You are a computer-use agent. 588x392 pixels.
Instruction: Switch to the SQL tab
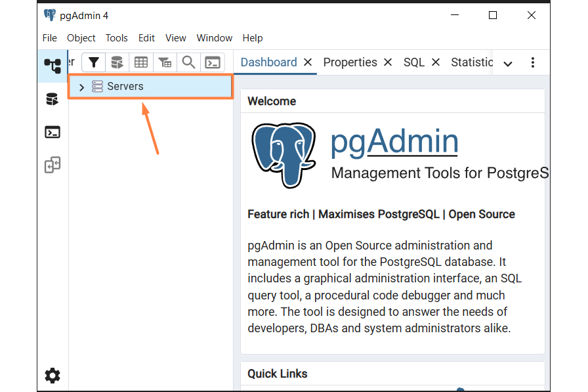coord(414,62)
